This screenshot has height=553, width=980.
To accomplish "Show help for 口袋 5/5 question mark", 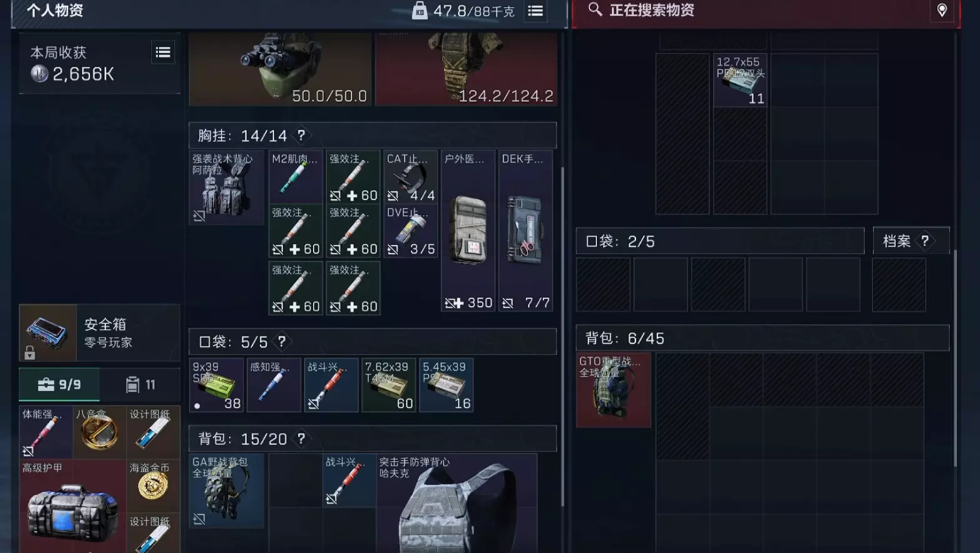I will [x=282, y=341].
